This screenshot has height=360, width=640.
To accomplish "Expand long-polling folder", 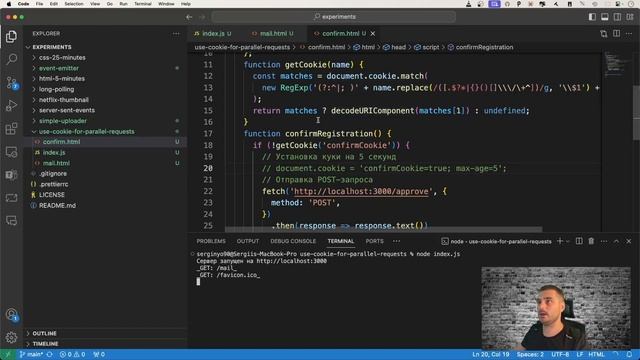I will [x=56, y=89].
